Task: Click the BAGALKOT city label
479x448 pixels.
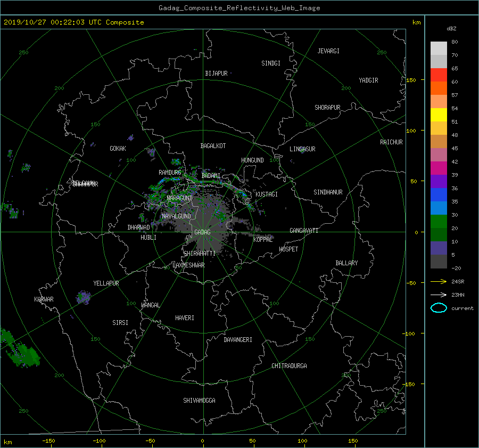Action: (x=213, y=146)
